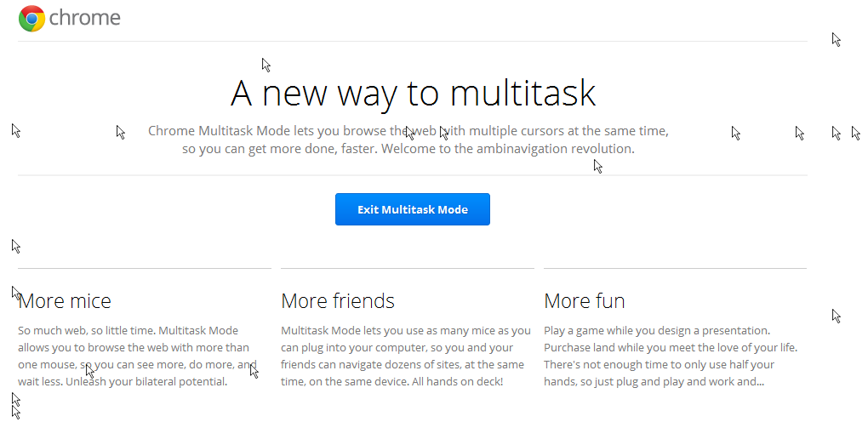
Task: Select the 'A new way to multitask' heading
Action: (413, 93)
